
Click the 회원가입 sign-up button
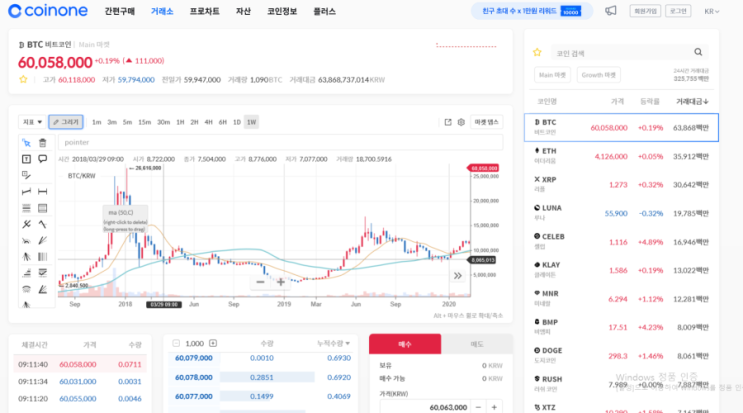[645, 11]
